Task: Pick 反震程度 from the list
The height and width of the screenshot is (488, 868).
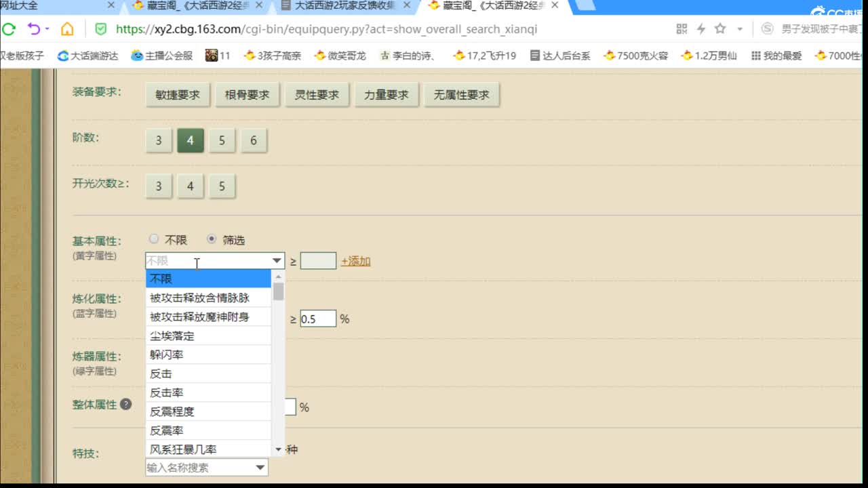Action: point(209,411)
